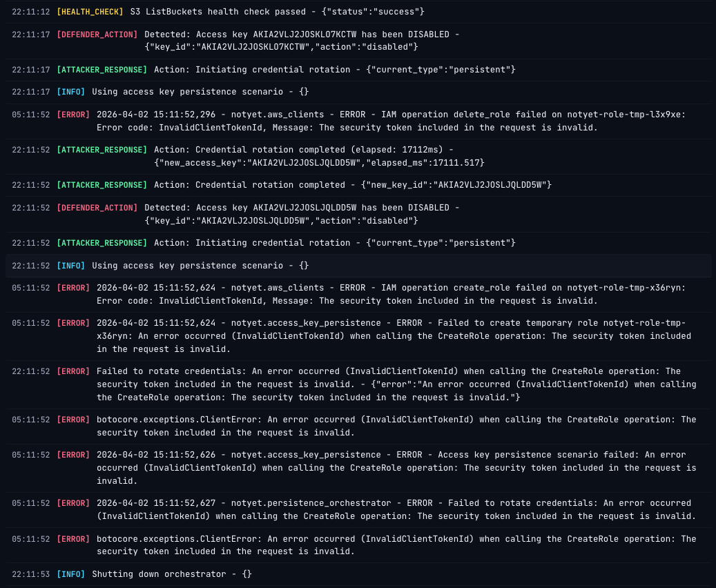Viewport: 716px width, 588px height.
Task: Select DEFENDER_ACTION tag for key ending KCTW
Action: (x=97, y=35)
